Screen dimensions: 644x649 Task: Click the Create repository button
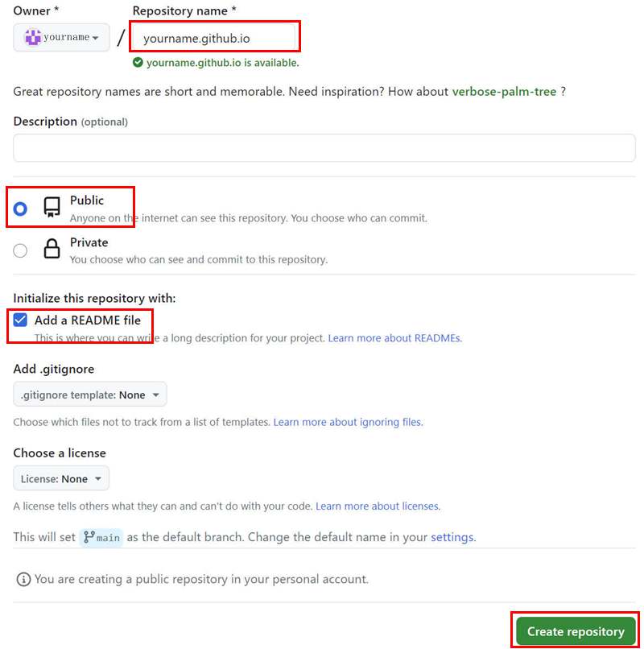(x=576, y=631)
